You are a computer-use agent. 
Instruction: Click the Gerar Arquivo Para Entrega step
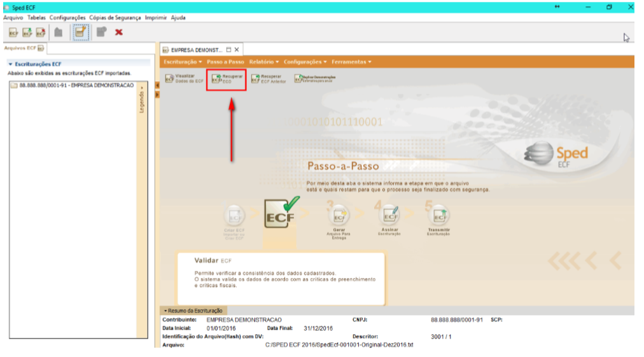339,221
